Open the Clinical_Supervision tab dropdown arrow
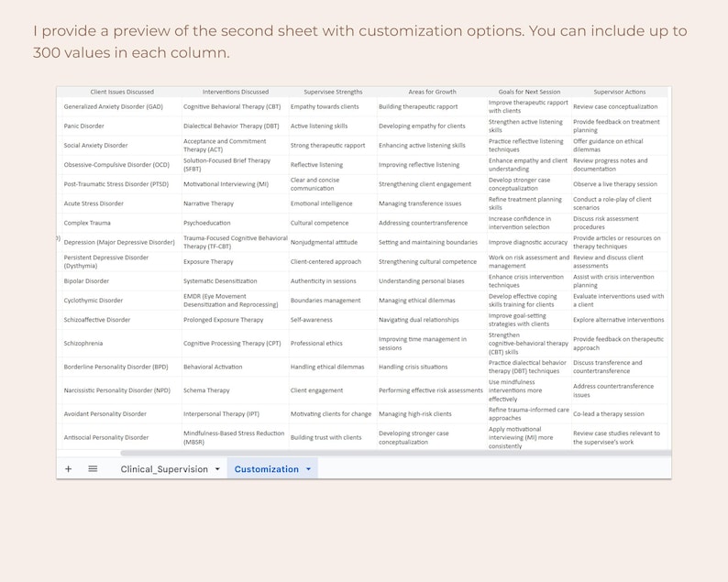Screen dimensions: 728x582 click(x=217, y=469)
